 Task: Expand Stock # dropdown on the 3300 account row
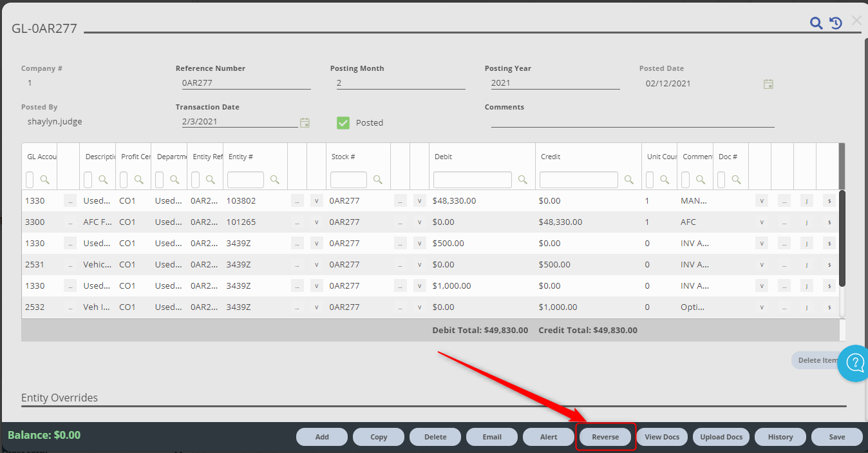point(419,222)
